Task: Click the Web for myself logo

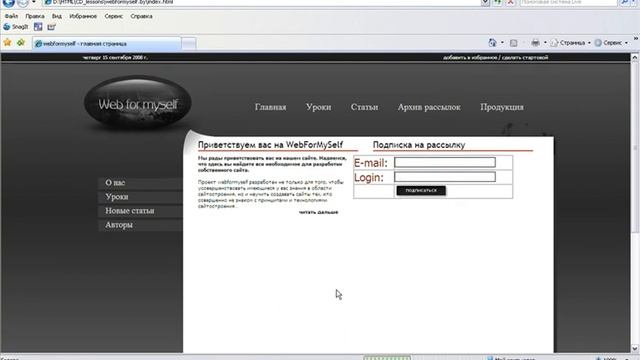Action: (x=138, y=103)
